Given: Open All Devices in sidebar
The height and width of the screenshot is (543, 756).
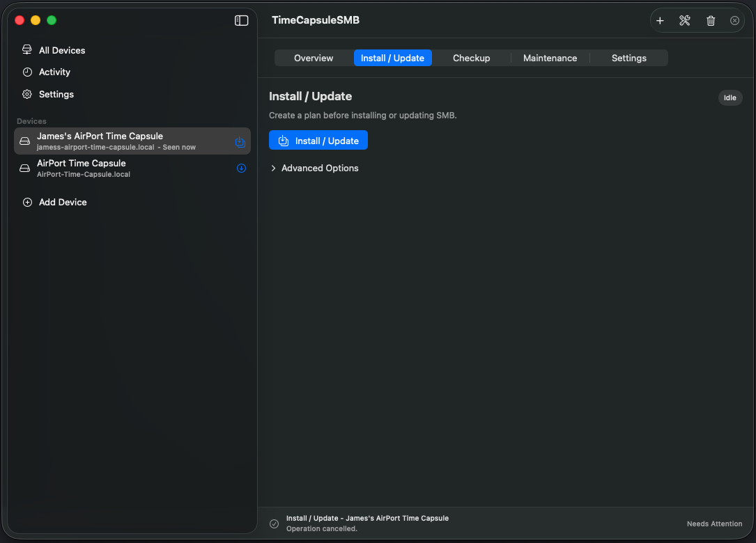Looking at the screenshot, I should (x=62, y=50).
